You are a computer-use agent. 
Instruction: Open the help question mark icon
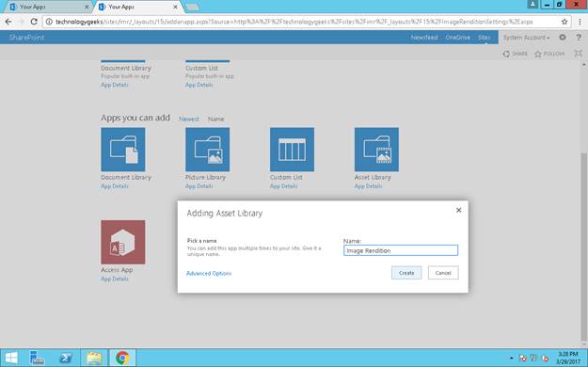(x=579, y=37)
